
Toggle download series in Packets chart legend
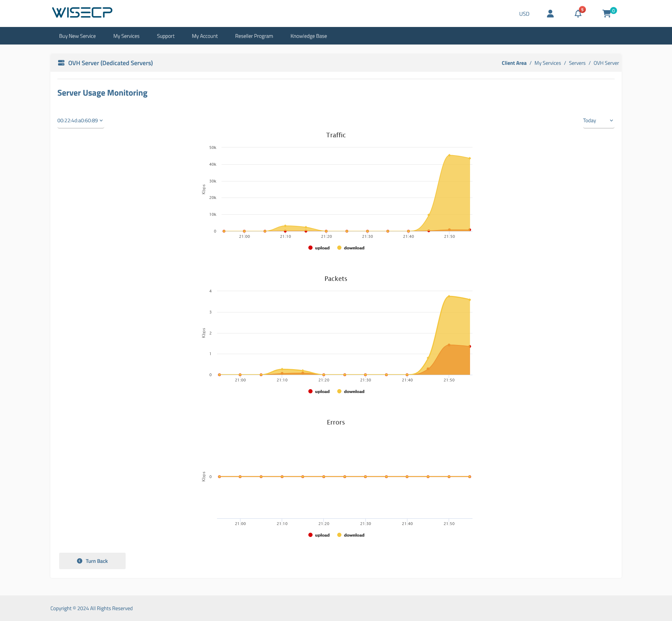351,391
